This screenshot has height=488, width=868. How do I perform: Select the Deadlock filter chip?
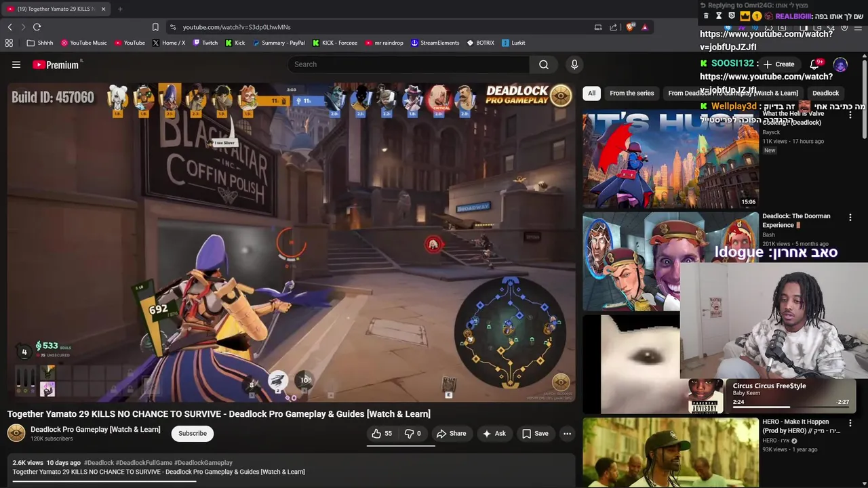click(x=825, y=93)
